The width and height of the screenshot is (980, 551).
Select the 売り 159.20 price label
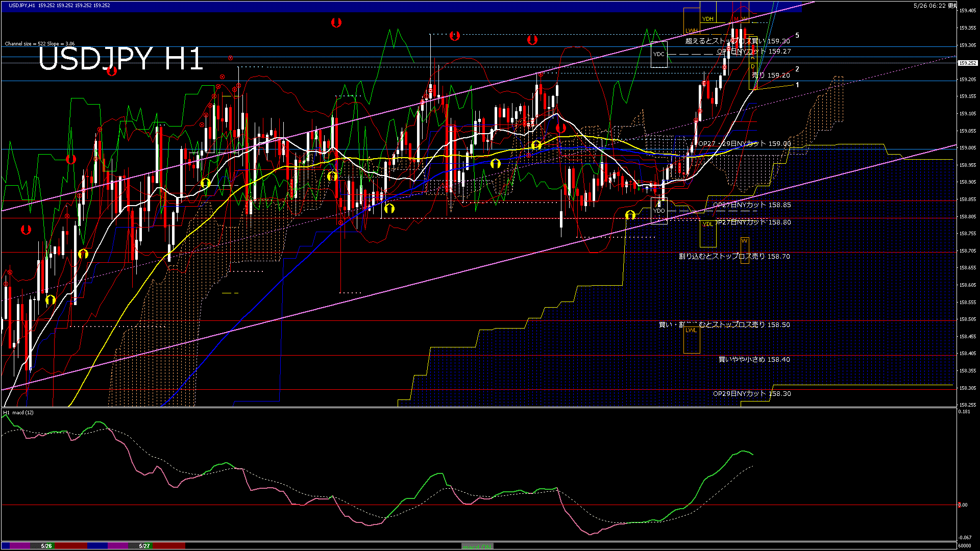[771, 76]
